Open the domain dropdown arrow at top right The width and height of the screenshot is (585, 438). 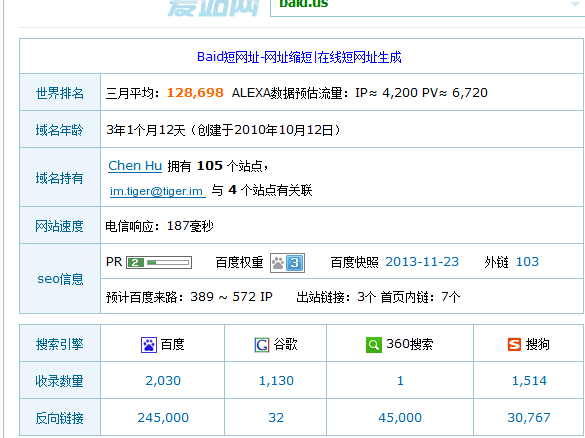click(576, 4)
